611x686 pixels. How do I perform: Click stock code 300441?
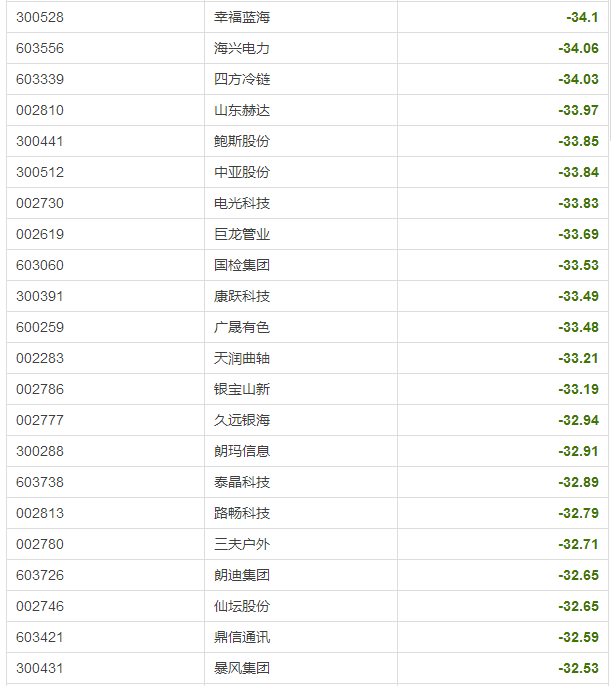pos(40,141)
